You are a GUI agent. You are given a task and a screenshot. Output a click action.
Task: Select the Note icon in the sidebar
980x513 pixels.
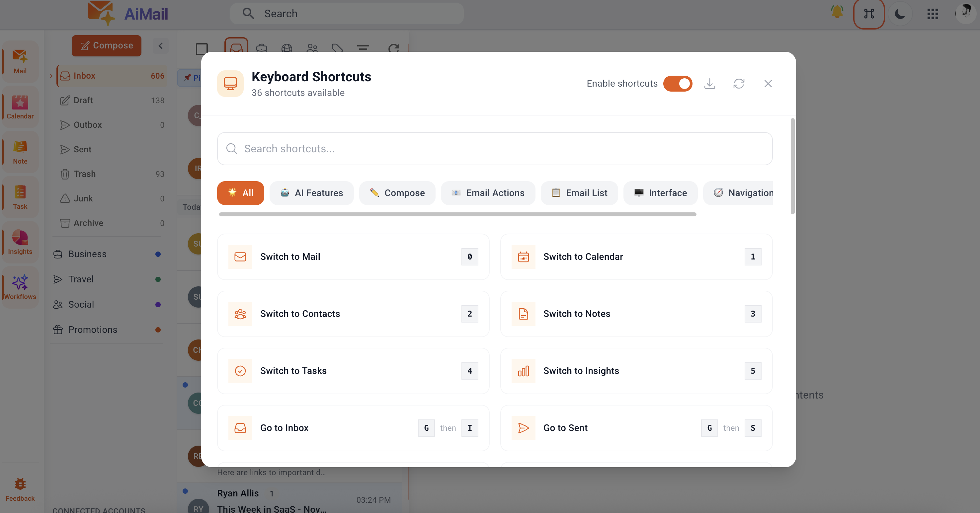click(20, 152)
